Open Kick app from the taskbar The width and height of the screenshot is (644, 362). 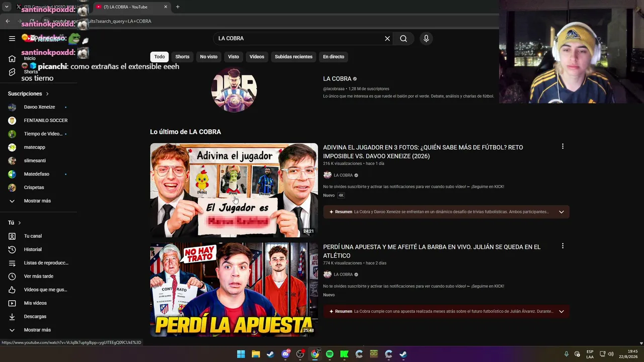(344, 354)
